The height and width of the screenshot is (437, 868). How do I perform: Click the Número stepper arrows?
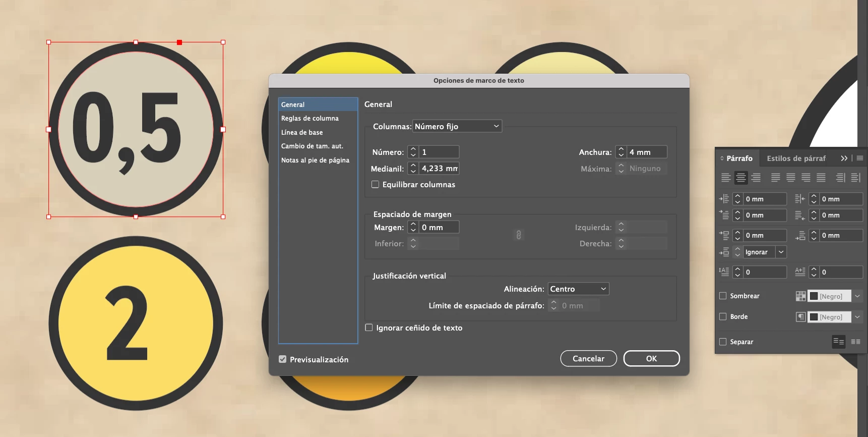(413, 152)
